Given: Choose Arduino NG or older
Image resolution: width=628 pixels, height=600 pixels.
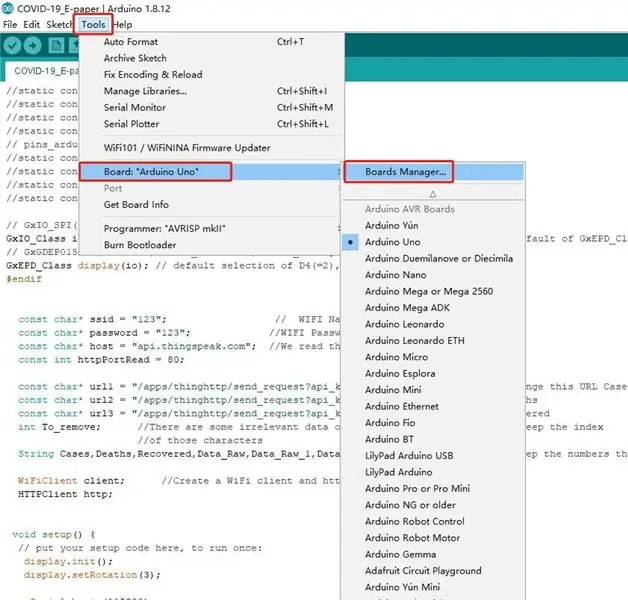Looking at the screenshot, I should pyautogui.click(x=433, y=505).
